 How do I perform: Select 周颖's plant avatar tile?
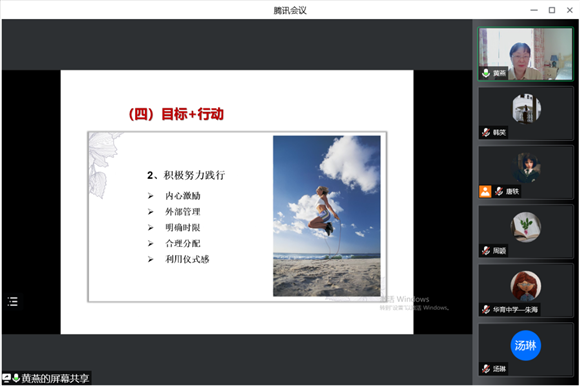click(526, 227)
